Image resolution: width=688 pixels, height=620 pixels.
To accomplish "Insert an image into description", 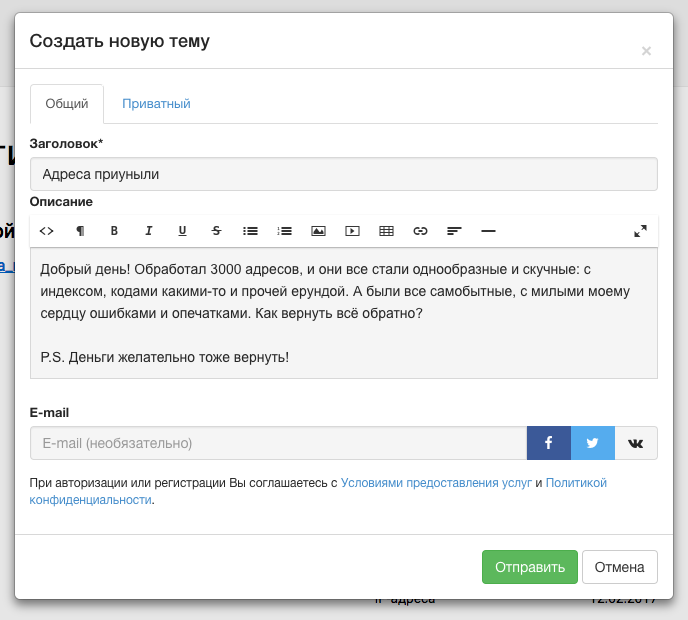I will pyautogui.click(x=319, y=231).
